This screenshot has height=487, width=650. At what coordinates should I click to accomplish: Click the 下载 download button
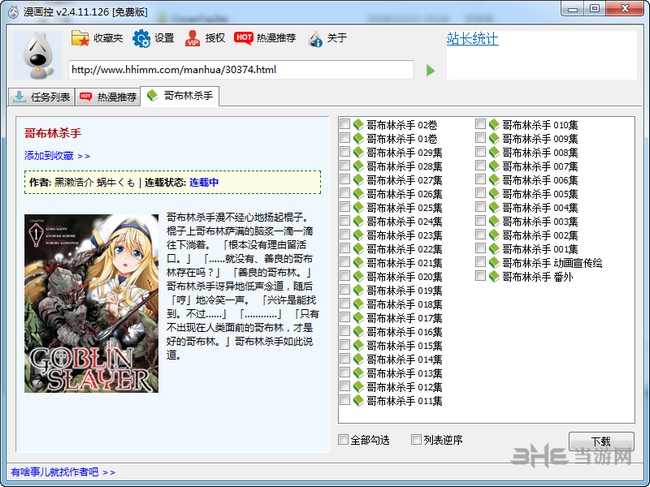[601, 441]
